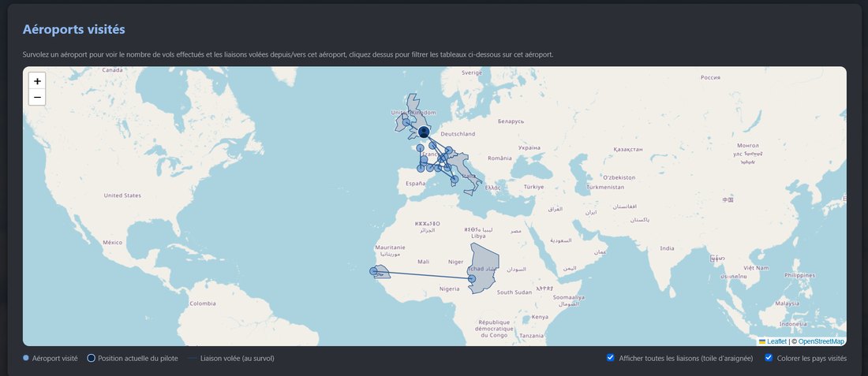
Task: Toggle 'Afficher toutes les liaisons' checkbox
Action: point(610,358)
